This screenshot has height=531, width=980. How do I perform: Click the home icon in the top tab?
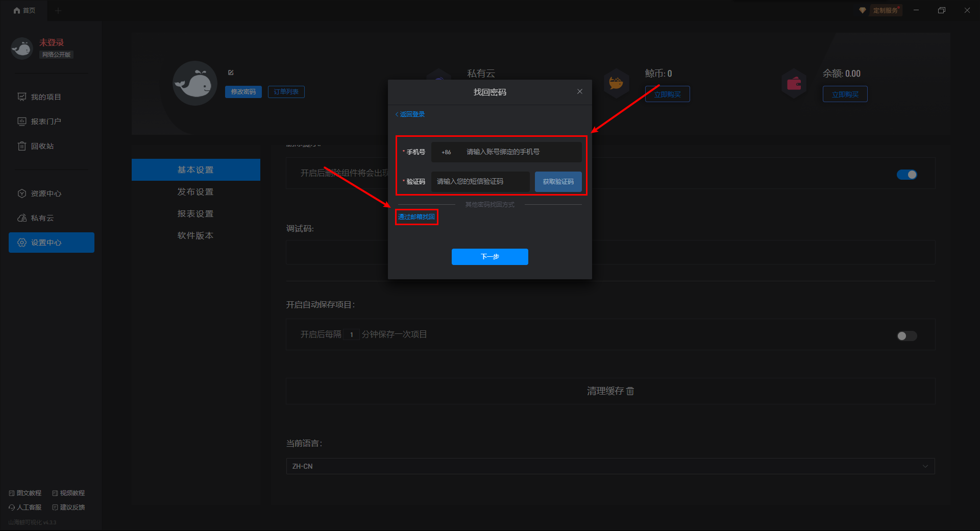pyautogui.click(x=17, y=10)
